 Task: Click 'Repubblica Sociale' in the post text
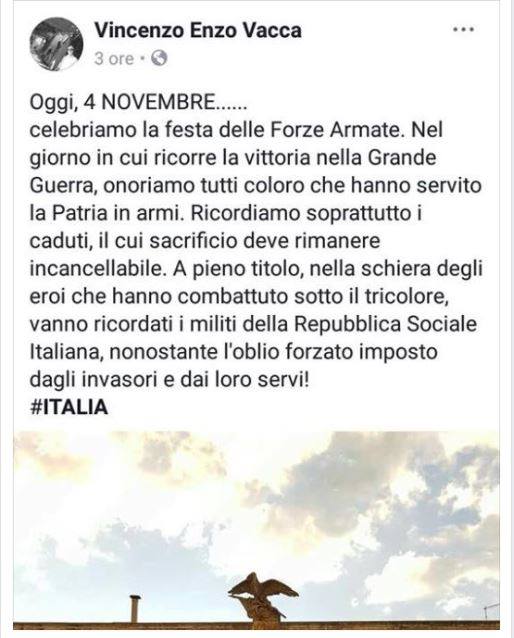click(x=385, y=324)
